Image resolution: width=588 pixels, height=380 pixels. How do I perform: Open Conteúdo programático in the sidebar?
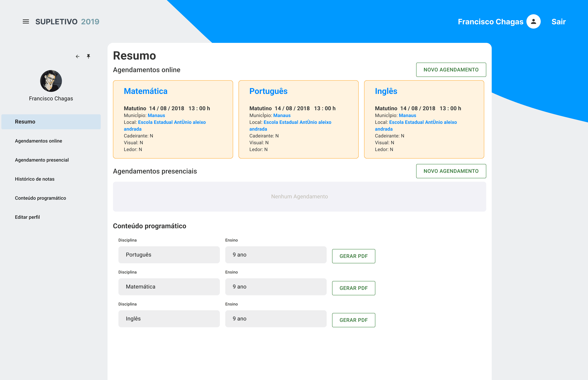(x=40, y=198)
